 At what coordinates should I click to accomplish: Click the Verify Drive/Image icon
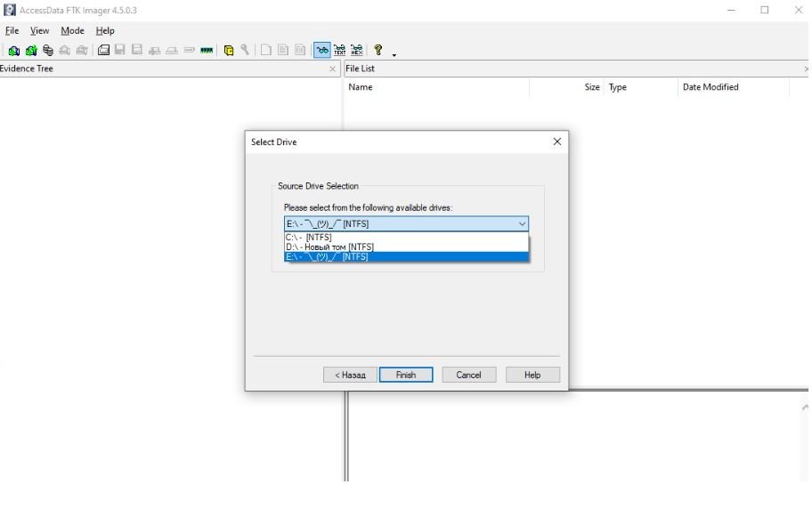pyautogui.click(x=189, y=50)
